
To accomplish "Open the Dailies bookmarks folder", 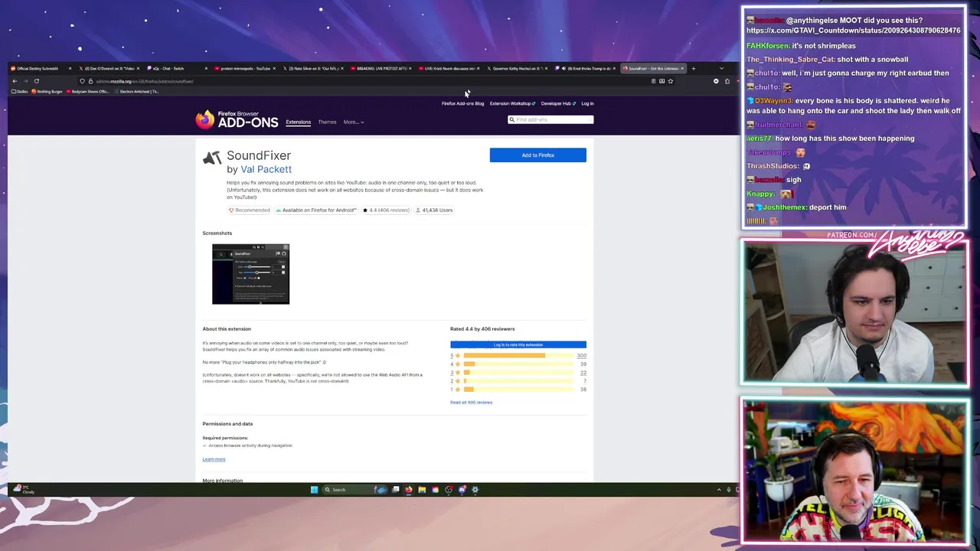I will [20, 92].
